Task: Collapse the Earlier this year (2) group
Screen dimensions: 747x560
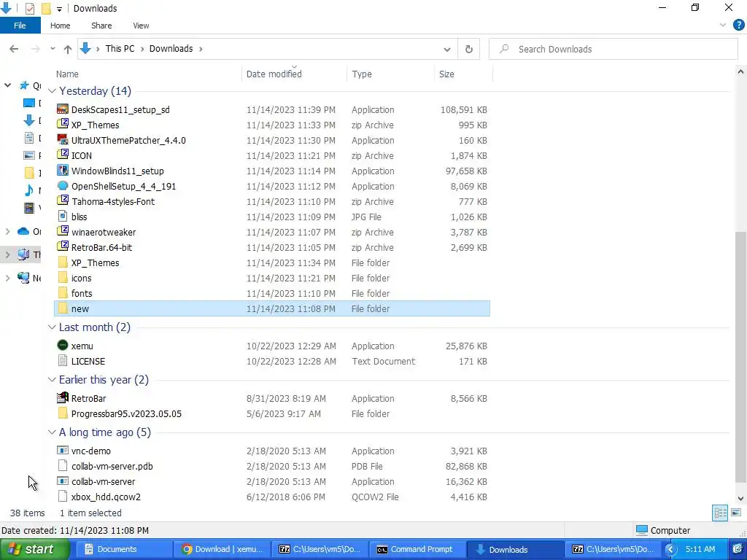Action: 52,379
